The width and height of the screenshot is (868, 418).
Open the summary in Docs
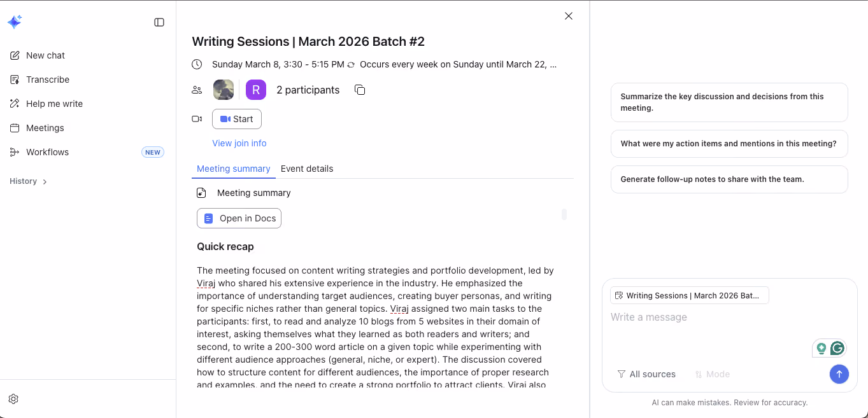(239, 218)
